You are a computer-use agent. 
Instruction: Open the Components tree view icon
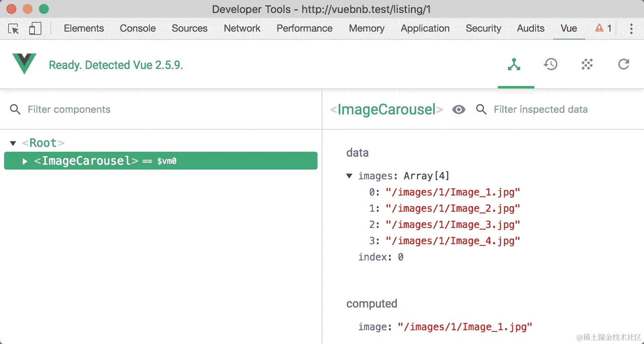[514, 64]
